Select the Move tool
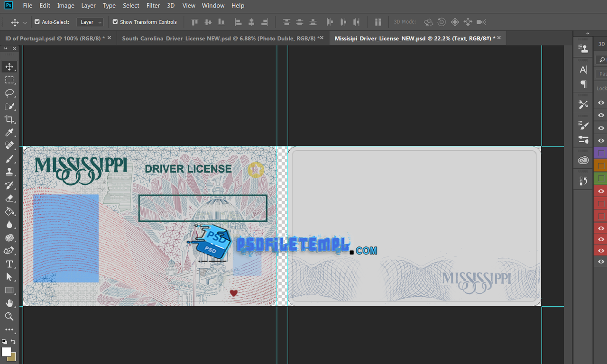Viewport: 607px width, 364px height. pyautogui.click(x=9, y=67)
